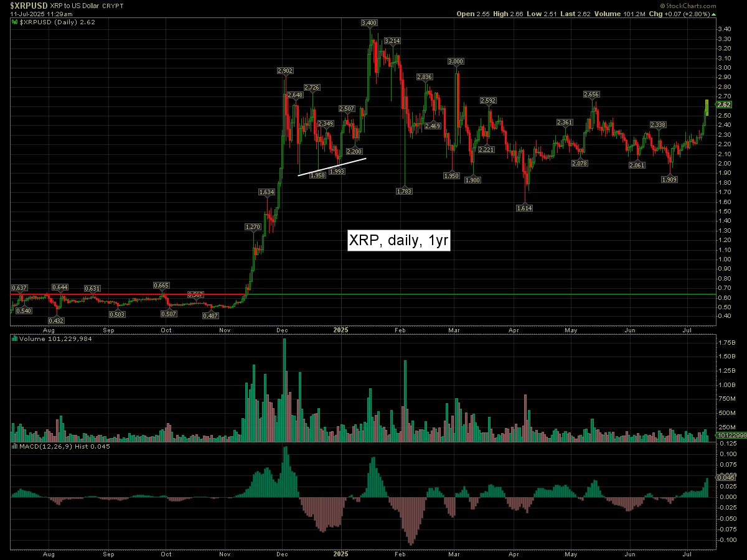Click the tallest volume bar in December
Viewport: 747px width, 560px height.
click(x=284, y=390)
